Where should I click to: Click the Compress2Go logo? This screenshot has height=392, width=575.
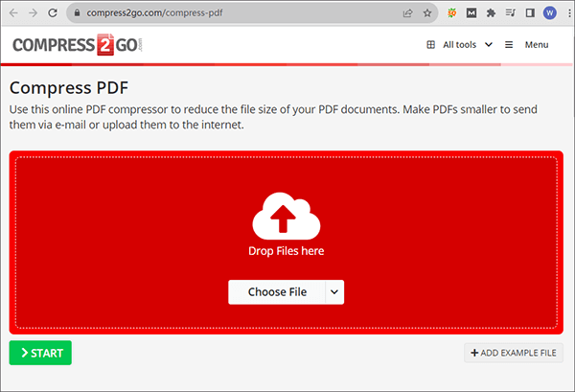[x=78, y=45]
